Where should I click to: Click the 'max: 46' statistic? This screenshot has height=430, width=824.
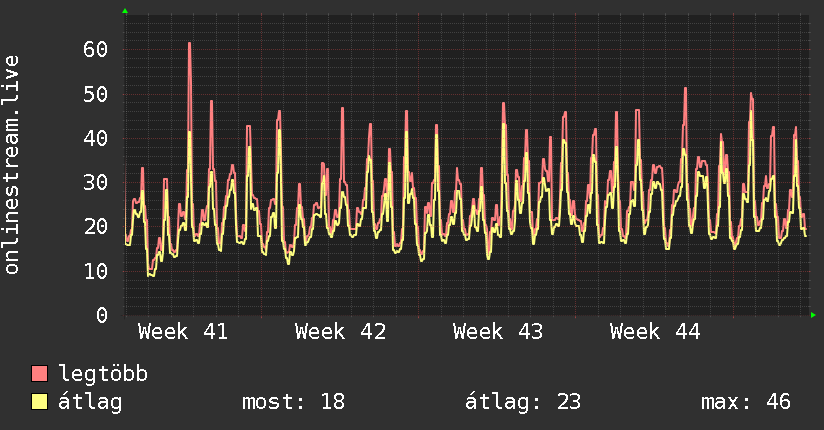click(746, 402)
